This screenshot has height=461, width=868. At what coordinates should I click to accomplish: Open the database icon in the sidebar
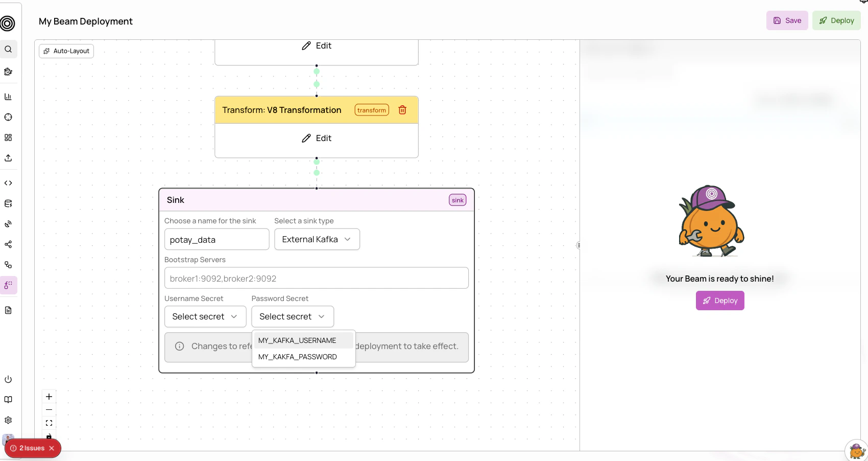(x=8, y=203)
